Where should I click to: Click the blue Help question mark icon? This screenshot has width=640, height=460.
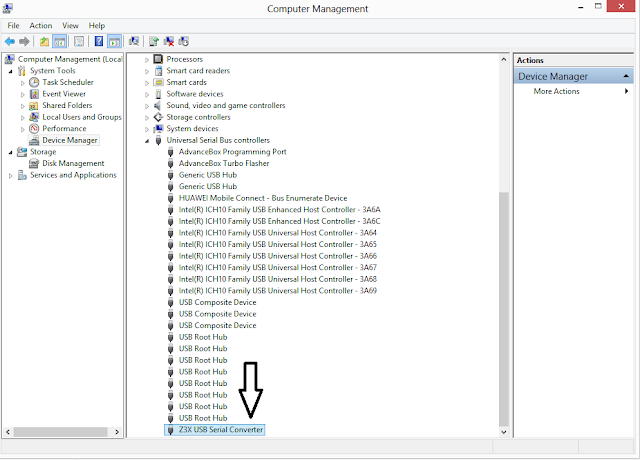point(99,41)
